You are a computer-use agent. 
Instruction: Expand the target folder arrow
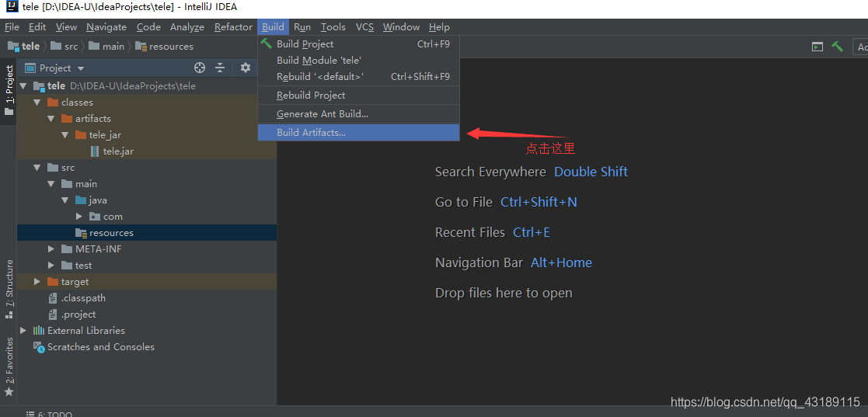(37, 282)
